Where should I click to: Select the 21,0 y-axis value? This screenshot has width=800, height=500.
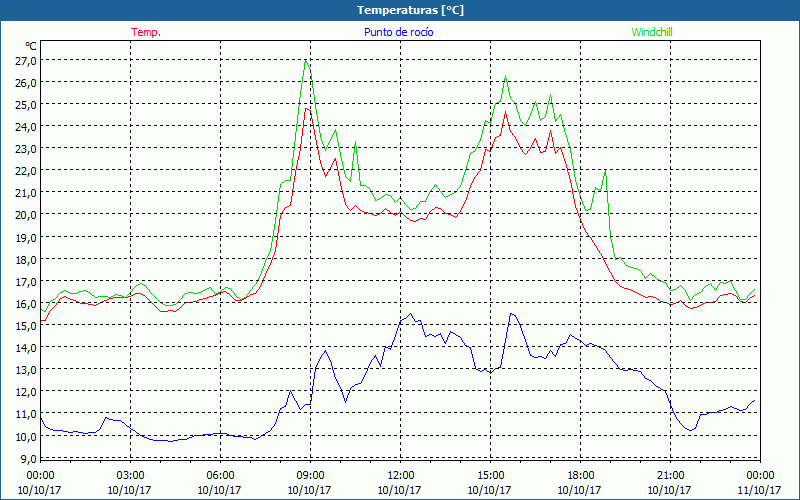[x=26, y=193]
